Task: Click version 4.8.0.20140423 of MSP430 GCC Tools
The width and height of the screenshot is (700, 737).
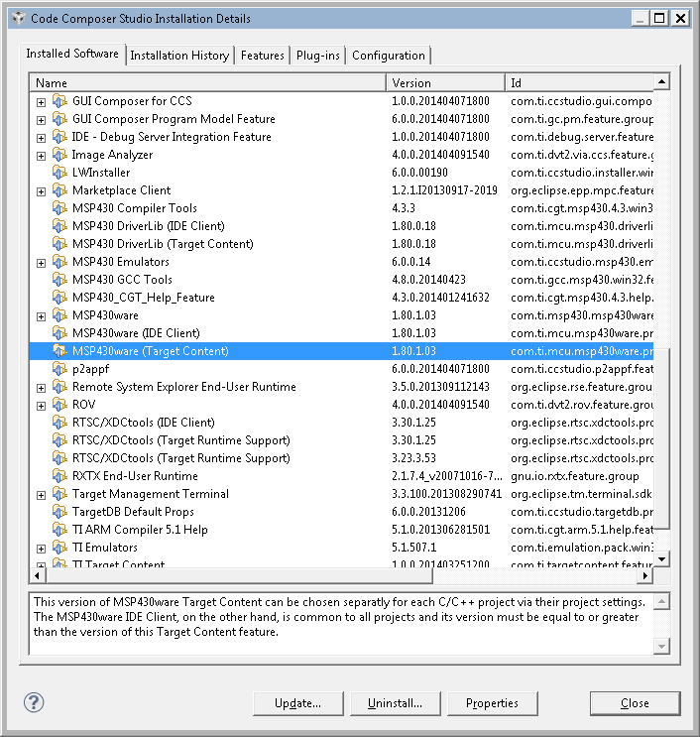Action: (x=428, y=280)
